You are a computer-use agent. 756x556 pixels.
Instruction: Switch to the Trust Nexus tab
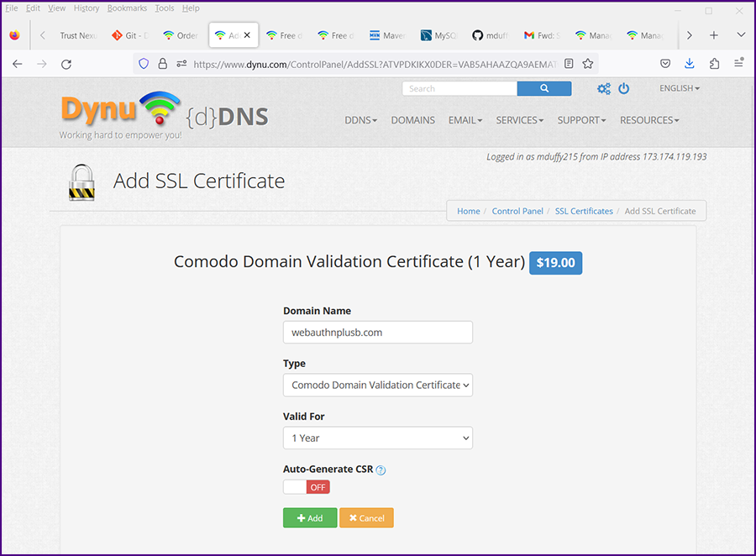pyautogui.click(x=79, y=35)
